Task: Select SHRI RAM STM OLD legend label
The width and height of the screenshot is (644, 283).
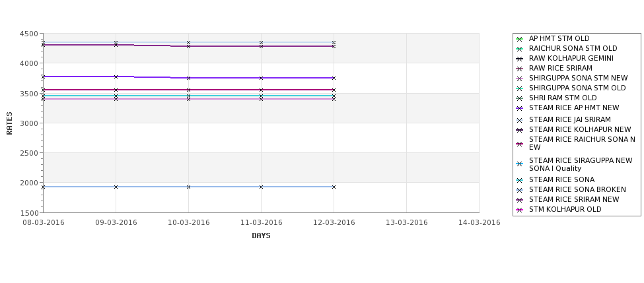Action: tap(563, 98)
